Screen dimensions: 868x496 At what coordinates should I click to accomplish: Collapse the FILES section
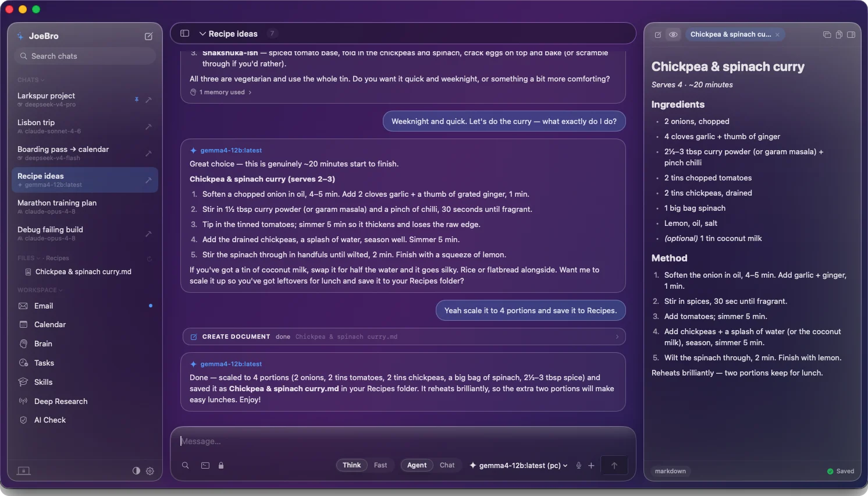pos(29,258)
